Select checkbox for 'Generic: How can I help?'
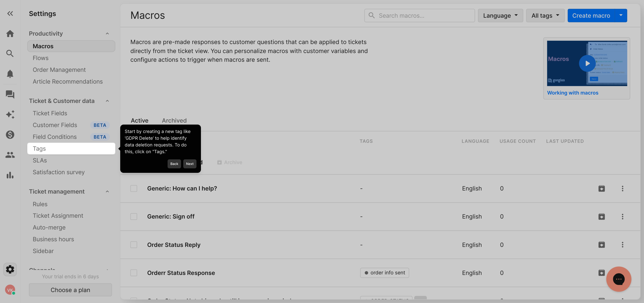The width and height of the screenshot is (644, 303). pyautogui.click(x=134, y=189)
